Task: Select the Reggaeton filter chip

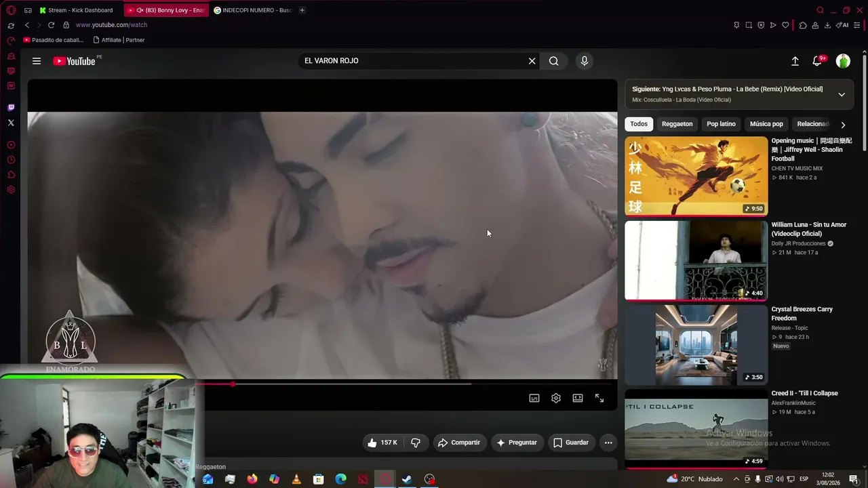Action: point(677,124)
